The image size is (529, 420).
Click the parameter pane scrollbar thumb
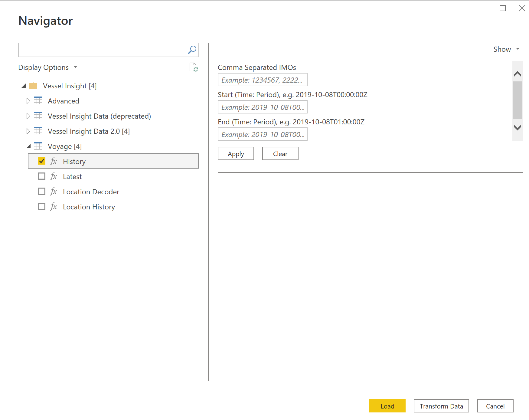pyautogui.click(x=518, y=100)
